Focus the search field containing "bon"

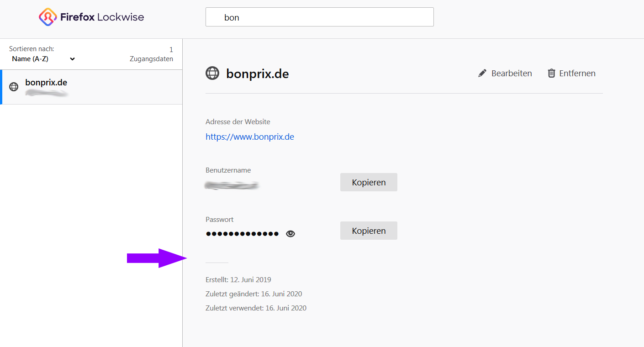(320, 17)
